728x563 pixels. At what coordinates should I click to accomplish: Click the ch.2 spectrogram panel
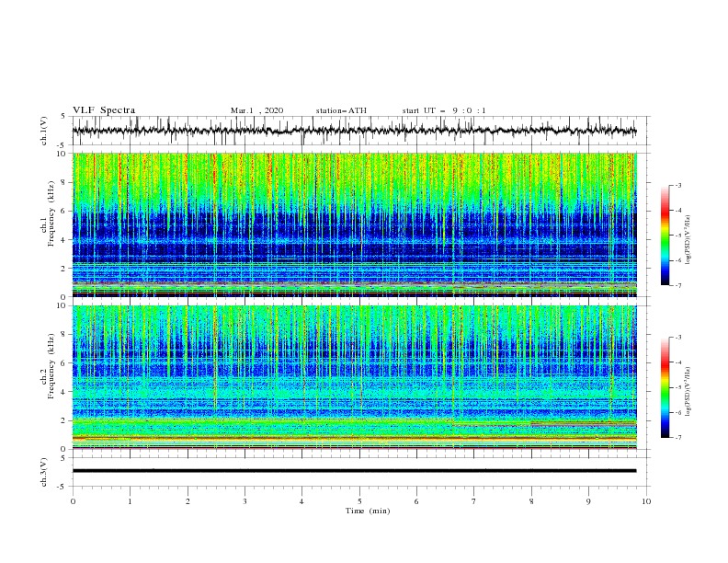[x=354, y=377]
